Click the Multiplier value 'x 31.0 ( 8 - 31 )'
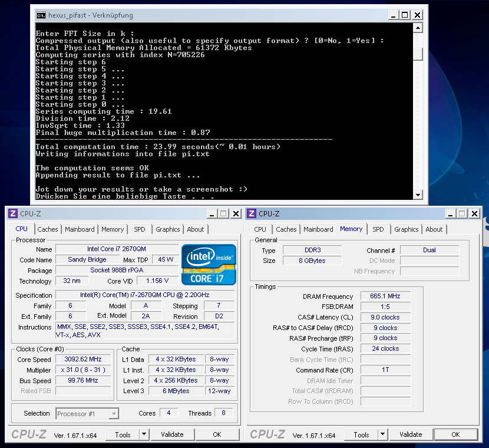Screen dimensions: 489x448 [x=83, y=370]
